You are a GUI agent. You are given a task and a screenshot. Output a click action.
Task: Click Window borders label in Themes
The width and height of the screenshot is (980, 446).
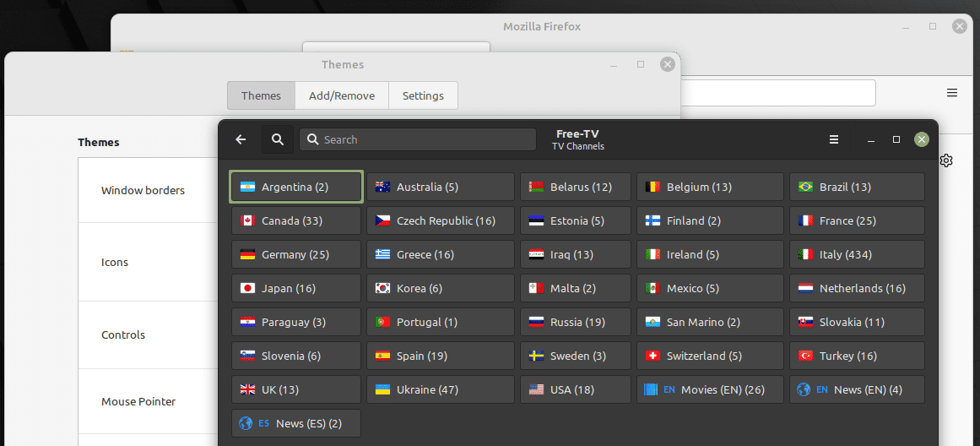143,190
